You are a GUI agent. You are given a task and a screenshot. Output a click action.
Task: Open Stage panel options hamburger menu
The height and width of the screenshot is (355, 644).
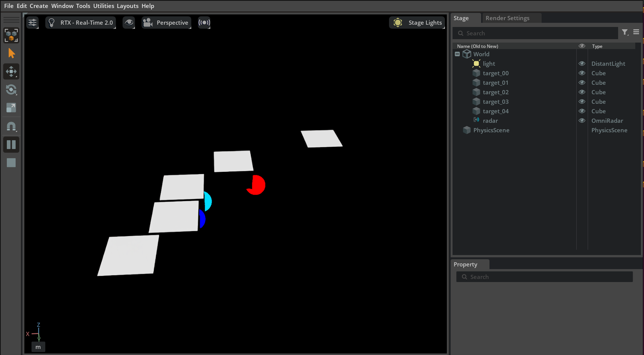click(x=636, y=32)
